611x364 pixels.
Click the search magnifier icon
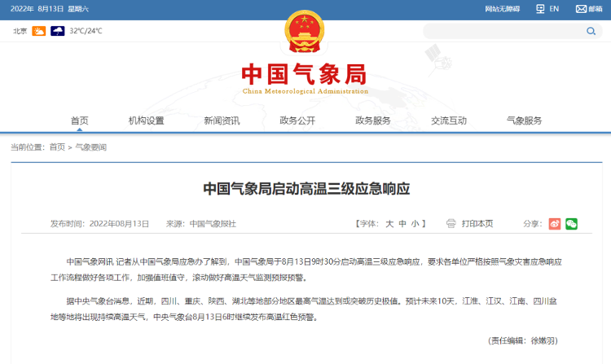point(591,31)
